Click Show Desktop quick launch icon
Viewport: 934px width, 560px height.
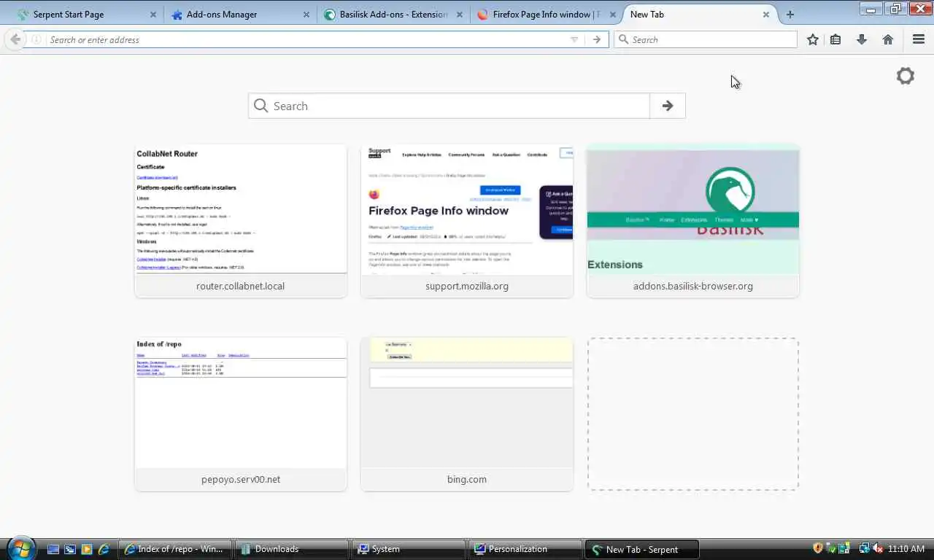click(53, 549)
